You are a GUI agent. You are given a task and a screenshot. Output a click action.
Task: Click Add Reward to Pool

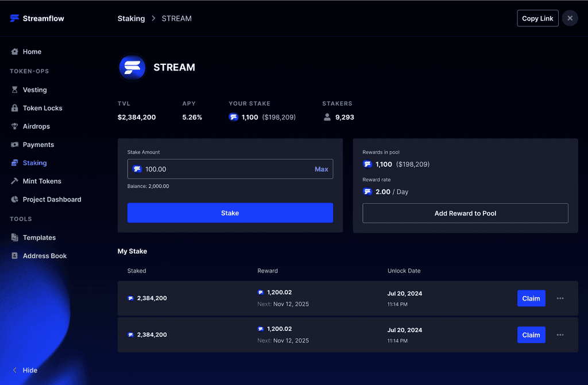[x=465, y=213]
